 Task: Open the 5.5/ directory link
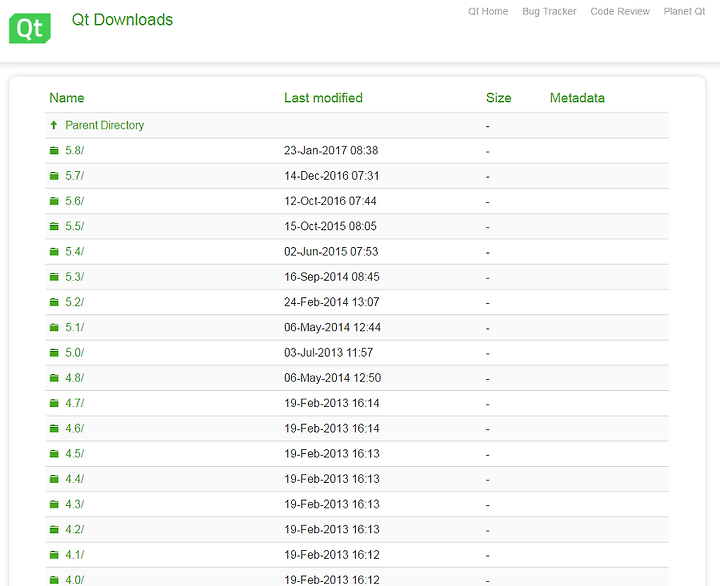(x=74, y=226)
